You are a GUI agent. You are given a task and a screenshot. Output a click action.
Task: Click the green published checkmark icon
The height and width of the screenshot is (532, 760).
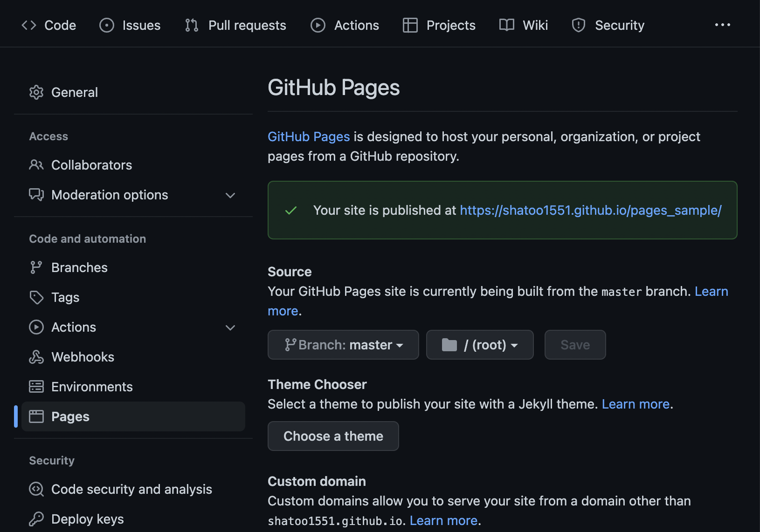pos(291,211)
